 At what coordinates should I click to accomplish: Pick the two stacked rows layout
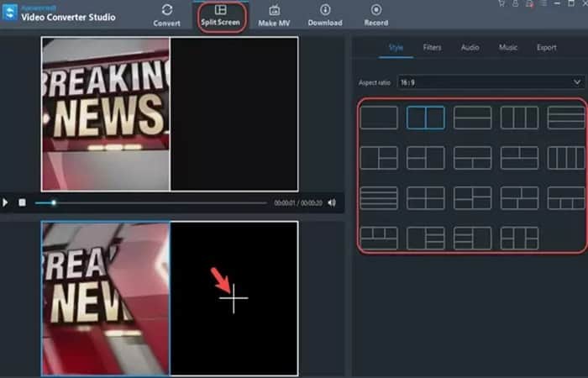pyautogui.click(x=472, y=118)
